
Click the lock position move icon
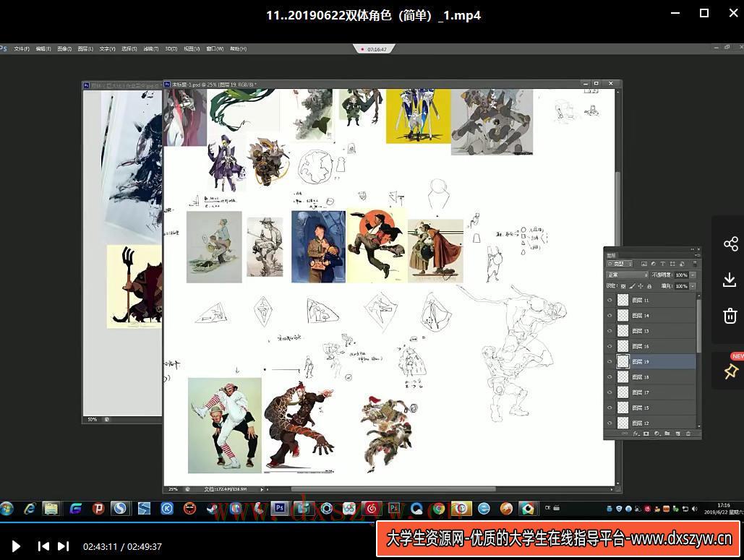(x=641, y=286)
